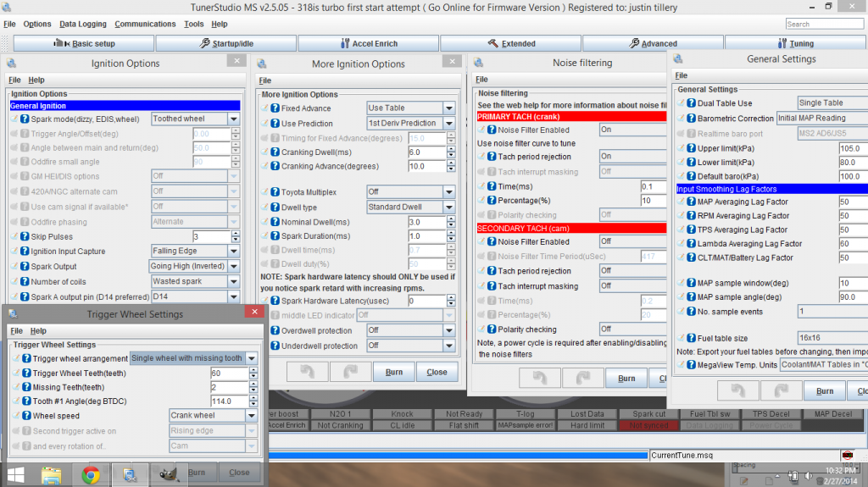Click redo arrow in Noise filtering window
Screen dimensions: 868x487
582,378
